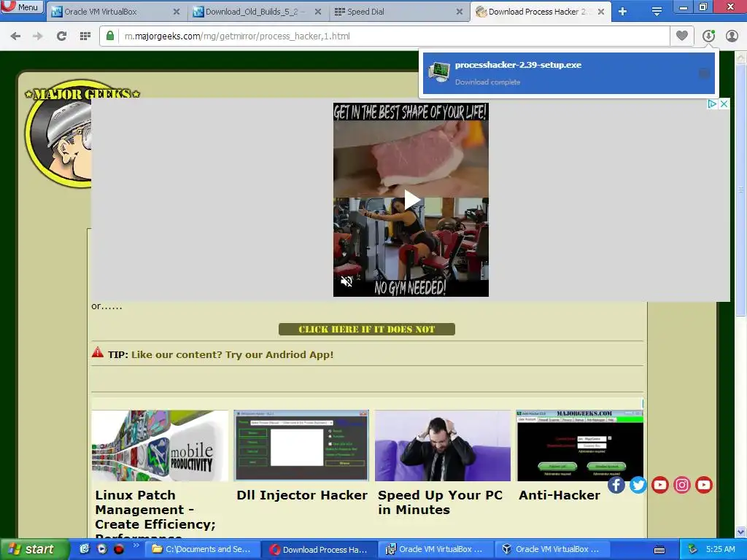747x560 pixels.
Task: Open a new tab with the plus button
Action: (x=623, y=12)
